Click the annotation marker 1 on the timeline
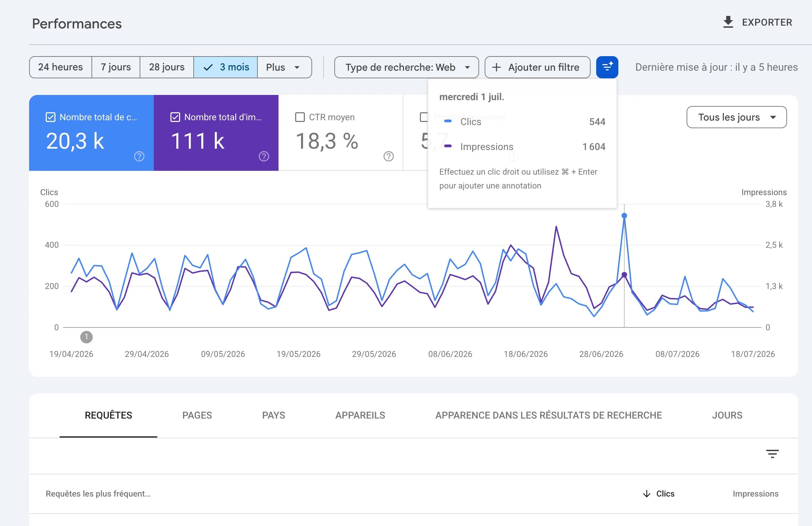The image size is (812, 526). pos(86,337)
